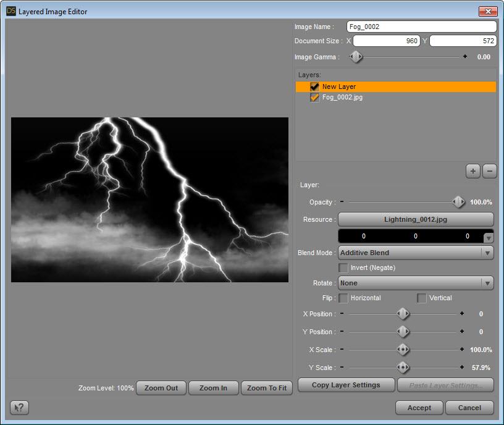
Task: Click the X Position minus icon
Action: [x=342, y=313]
